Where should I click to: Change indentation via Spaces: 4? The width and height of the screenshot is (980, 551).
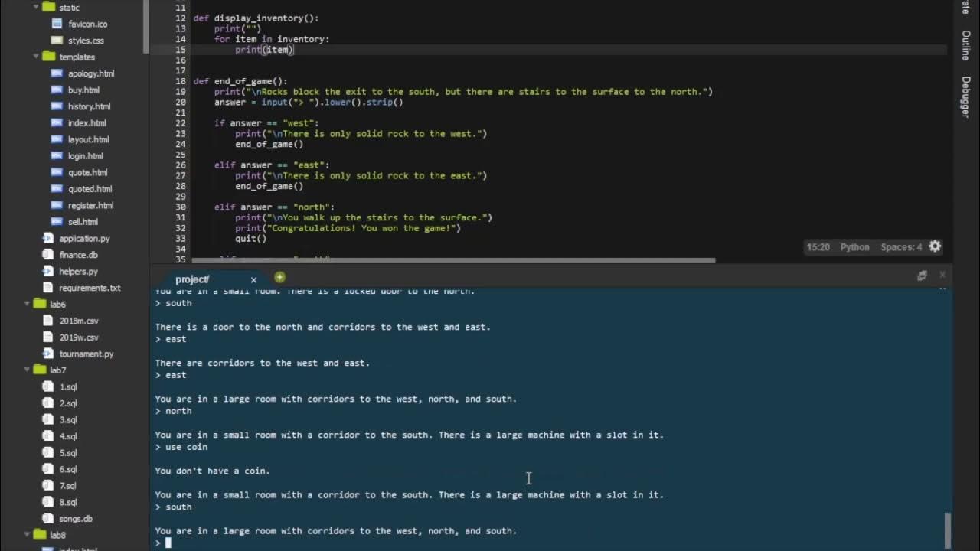click(901, 247)
